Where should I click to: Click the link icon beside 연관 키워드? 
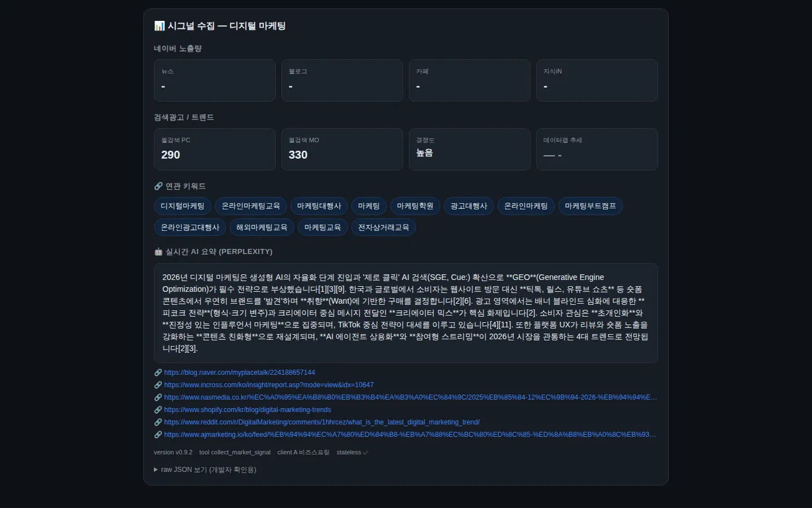coord(158,186)
